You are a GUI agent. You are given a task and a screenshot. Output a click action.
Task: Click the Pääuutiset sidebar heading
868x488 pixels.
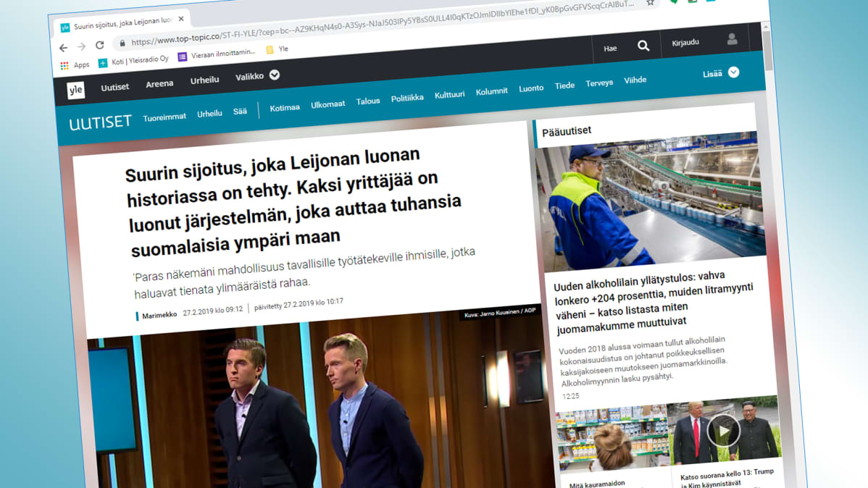click(567, 131)
